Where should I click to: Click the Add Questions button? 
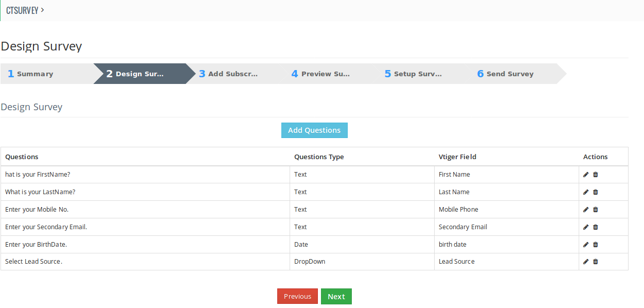pyautogui.click(x=314, y=130)
